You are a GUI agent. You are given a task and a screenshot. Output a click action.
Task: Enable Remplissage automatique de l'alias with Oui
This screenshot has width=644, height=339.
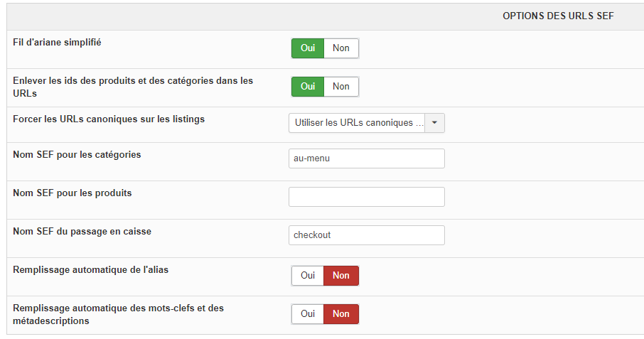(x=308, y=276)
